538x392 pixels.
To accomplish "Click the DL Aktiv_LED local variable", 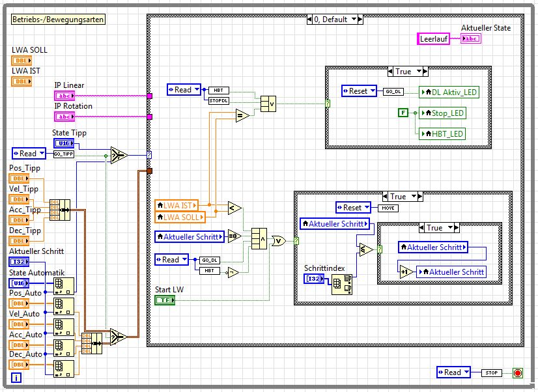I will (x=449, y=92).
